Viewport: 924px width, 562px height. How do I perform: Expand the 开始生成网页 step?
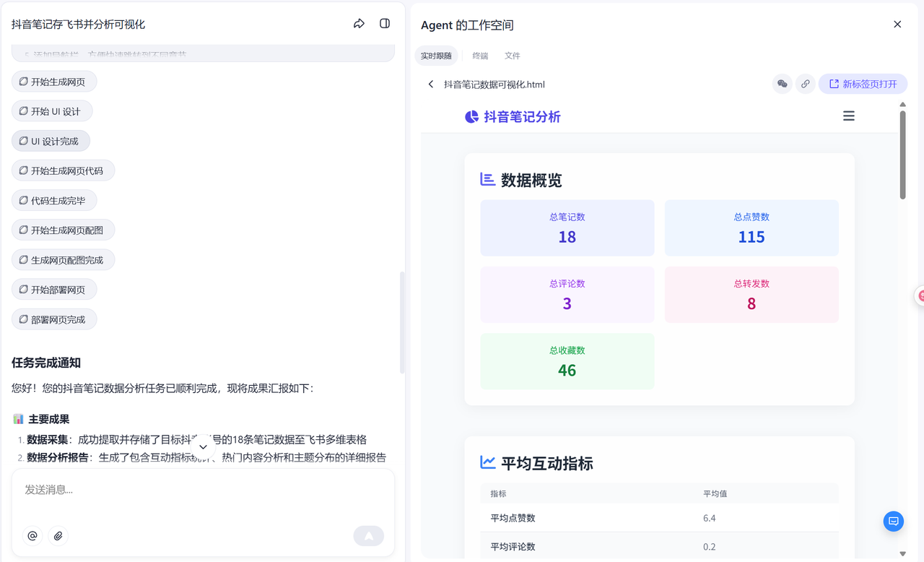click(54, 82)
